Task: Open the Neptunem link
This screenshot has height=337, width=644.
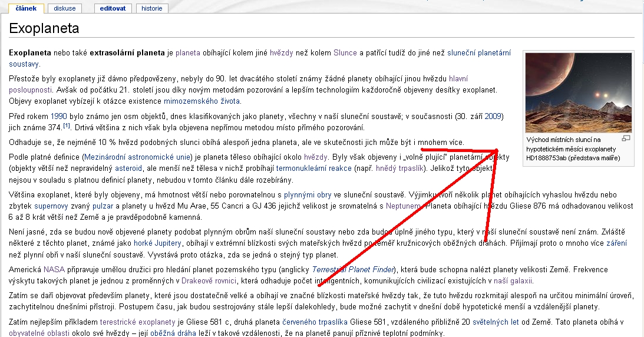Action: click(x=403, y=206)
